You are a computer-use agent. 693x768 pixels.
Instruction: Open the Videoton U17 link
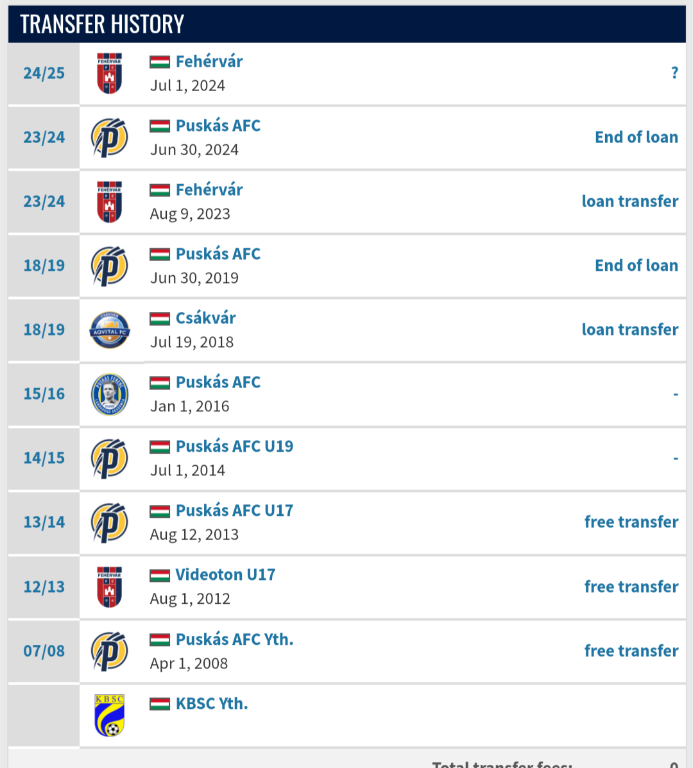(x=225, y=575)
